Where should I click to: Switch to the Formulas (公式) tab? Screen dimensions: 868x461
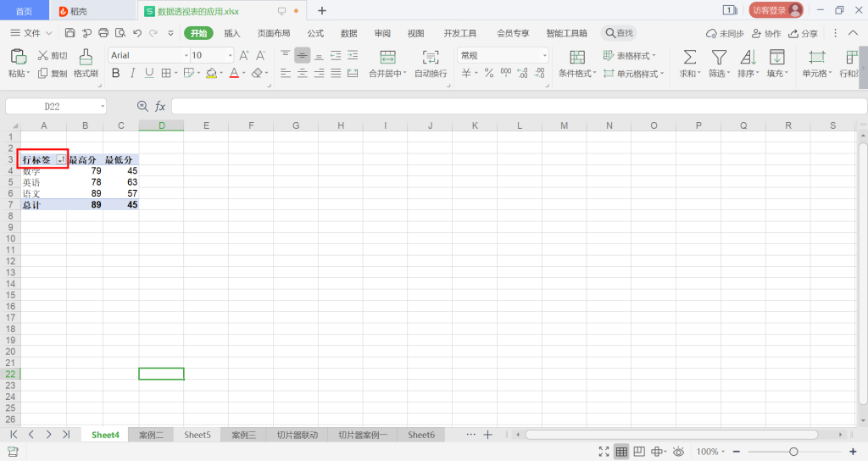(315, 33)
